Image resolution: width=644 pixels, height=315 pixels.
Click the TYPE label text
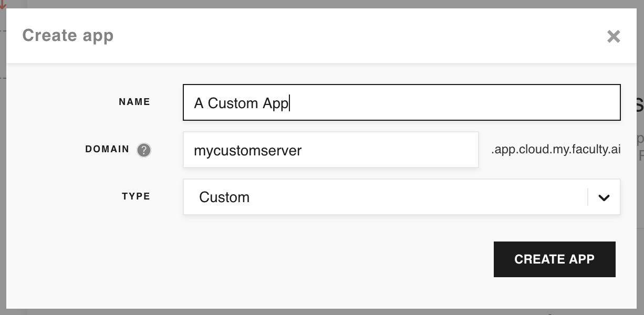click(x=136, y=196)
